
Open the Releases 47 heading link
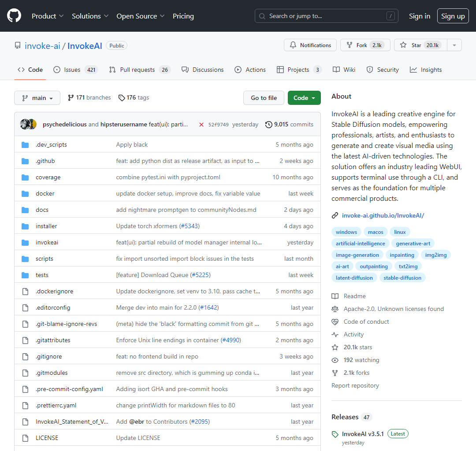tap(352, 418)
